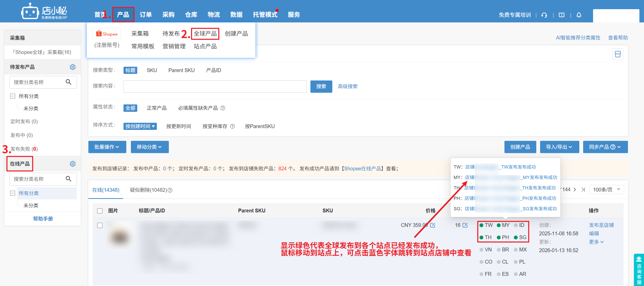644x286 pixels.
Task: Click help question icon next to 按变种库存
Action: [x=232, y=126]
